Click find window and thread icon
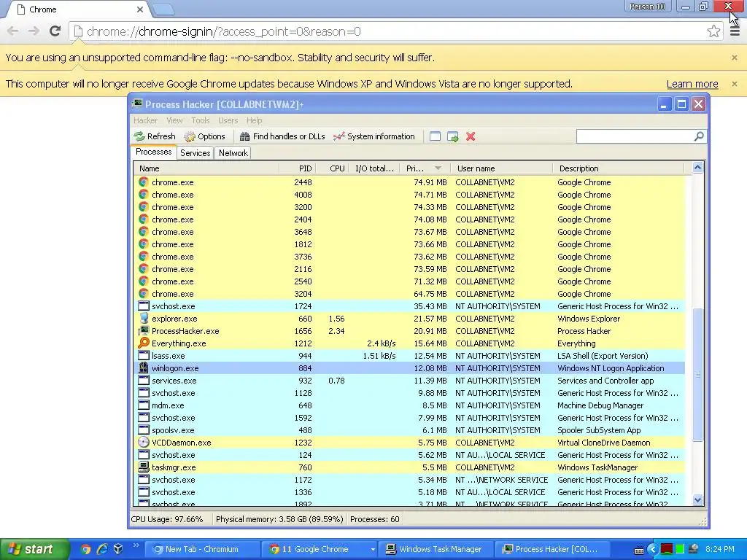 pyautogui.click(x=453, y=136)
